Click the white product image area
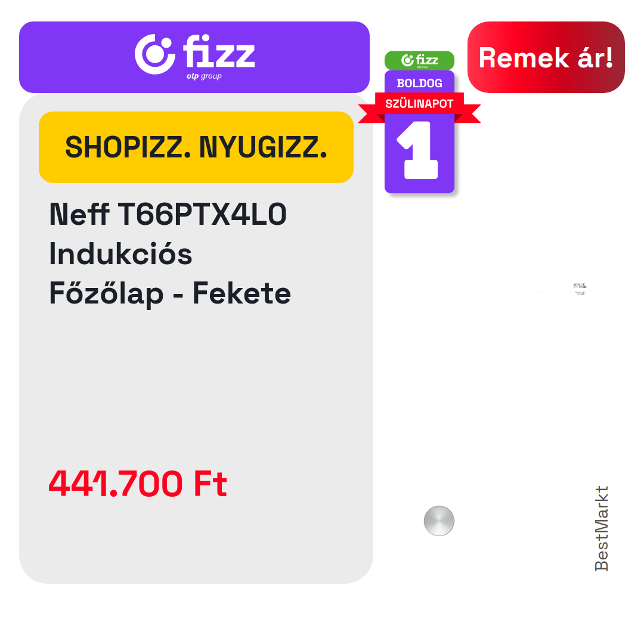The width and height of the screenshot is (644, 644). tap(505, 370)
